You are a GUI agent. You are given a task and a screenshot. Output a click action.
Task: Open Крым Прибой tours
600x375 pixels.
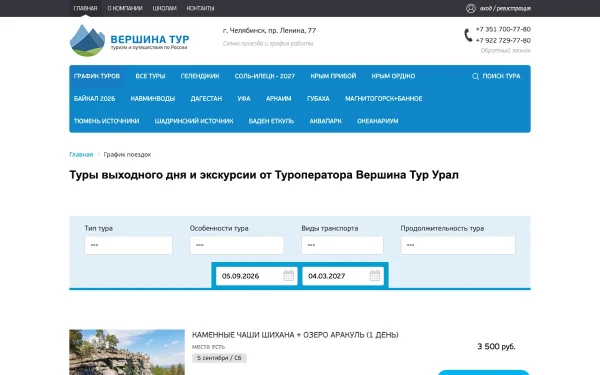[x=333, y=76]
